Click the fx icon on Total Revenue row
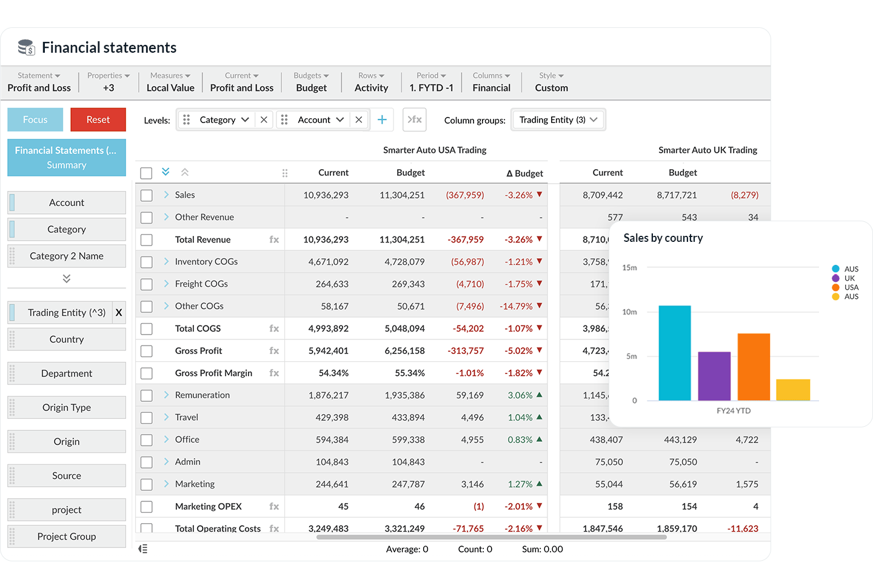The height and width of the screenshot is (588, 873). coord(274,239)
